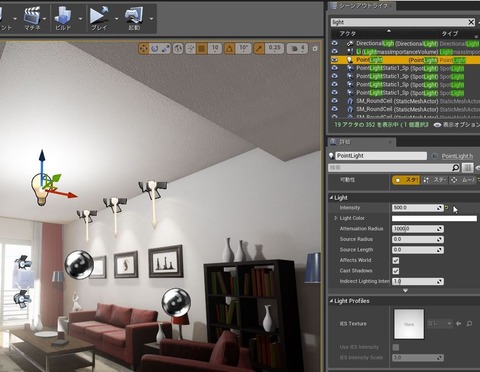The width and height of the screenshot is (480, 372).
Task: Hide the DirectionalLight actor via eye icon
Action: (334, 43)
